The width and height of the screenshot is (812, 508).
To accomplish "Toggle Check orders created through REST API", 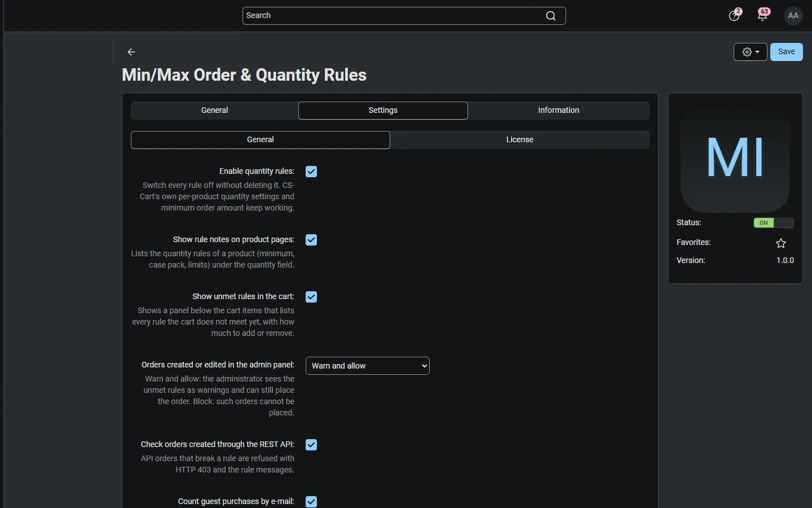I will pos(311,445).
